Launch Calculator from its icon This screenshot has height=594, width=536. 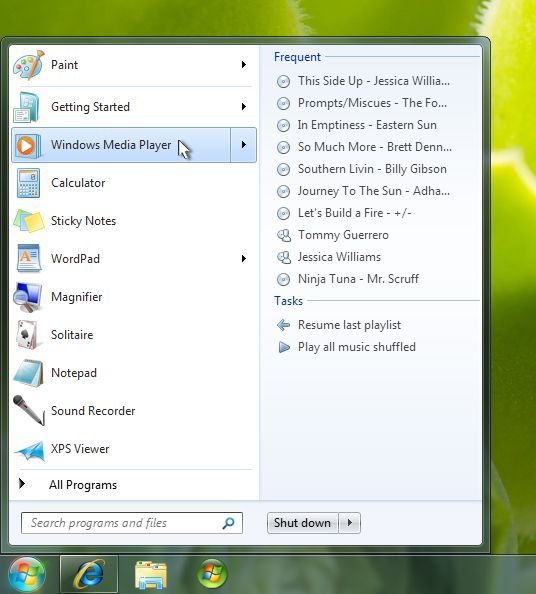click(x=28, y=183)
